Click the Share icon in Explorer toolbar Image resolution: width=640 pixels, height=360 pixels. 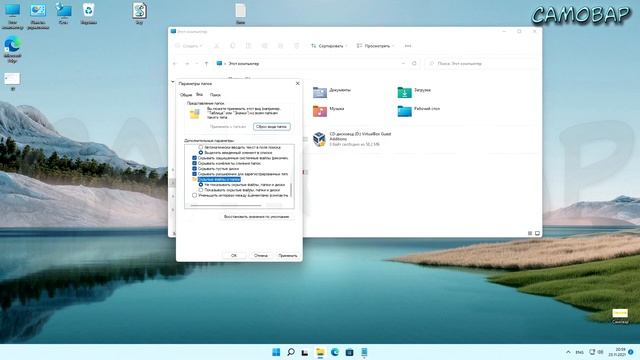pos(280,46)
